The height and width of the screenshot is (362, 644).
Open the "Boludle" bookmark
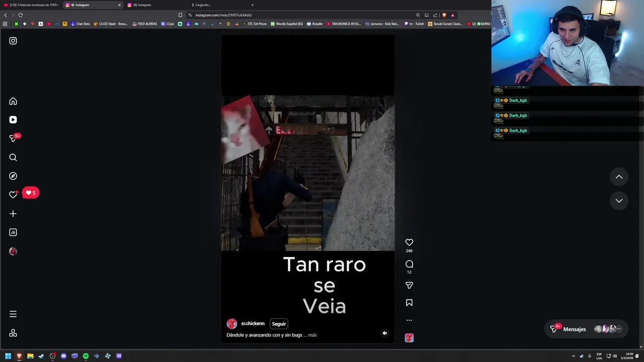coord(315,24)
